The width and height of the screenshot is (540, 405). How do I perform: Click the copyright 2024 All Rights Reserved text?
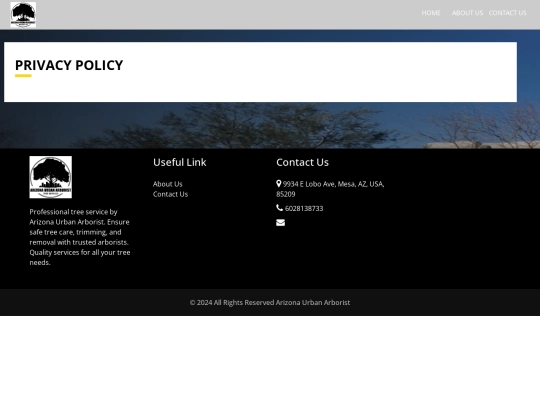point(270,302)
